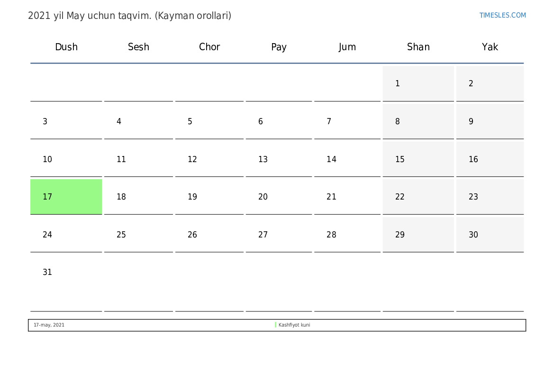Select date 16 in the calendar
554x392 pixels.
click(490, 159)
